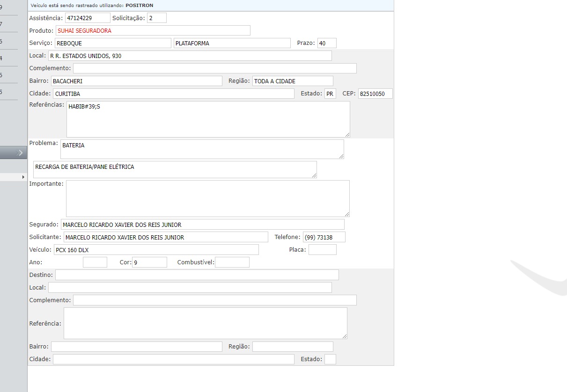The image size is (567, 392).
Task: Select the Região field TODA A CIDADE
Action: pyautogui.click(x=292, y=81)
